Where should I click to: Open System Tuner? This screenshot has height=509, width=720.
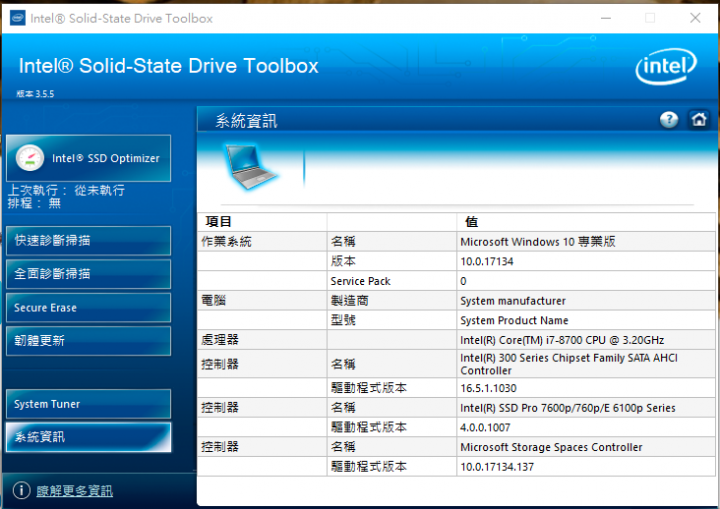89,404
